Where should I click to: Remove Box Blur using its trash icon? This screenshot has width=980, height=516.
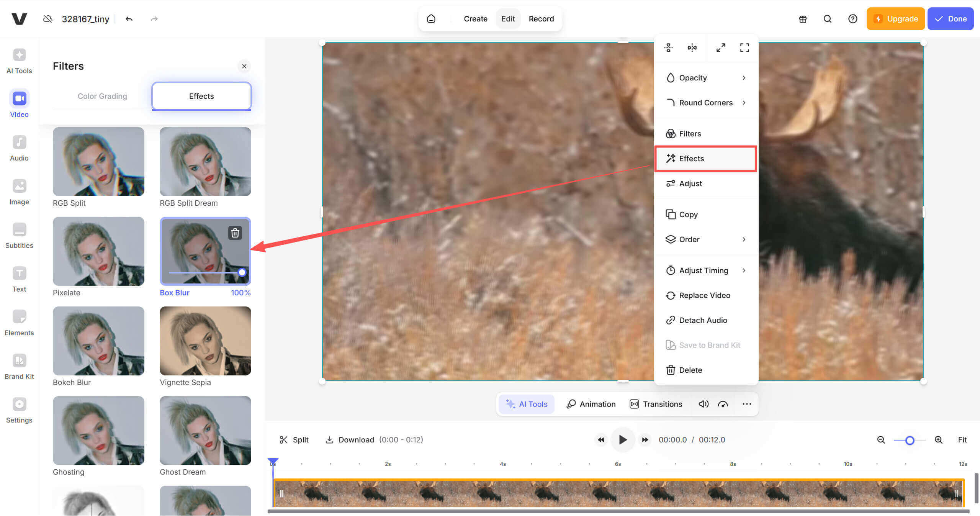[235, 233]
